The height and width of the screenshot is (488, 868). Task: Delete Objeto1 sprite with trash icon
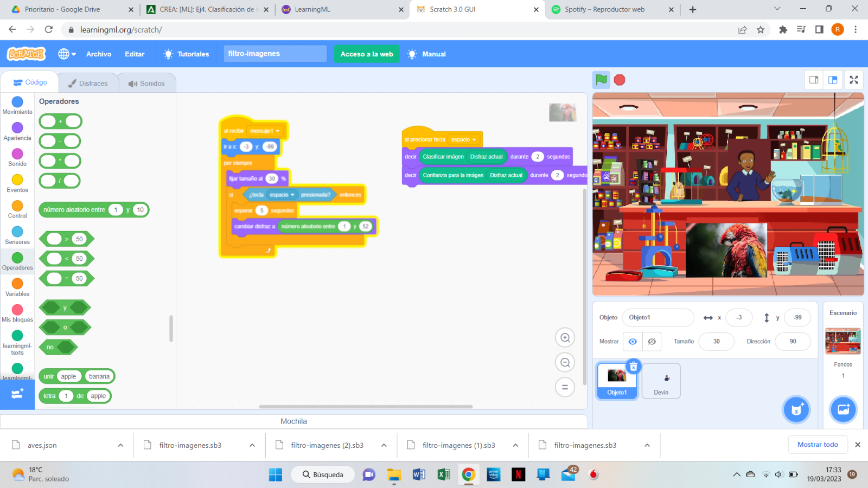pyautogui.click(x=633, y=367)
